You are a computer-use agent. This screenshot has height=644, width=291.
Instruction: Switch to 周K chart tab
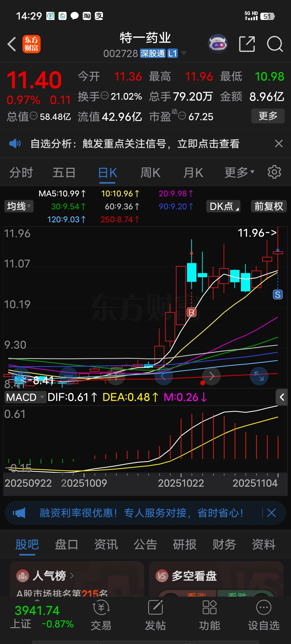click(150, 173)
